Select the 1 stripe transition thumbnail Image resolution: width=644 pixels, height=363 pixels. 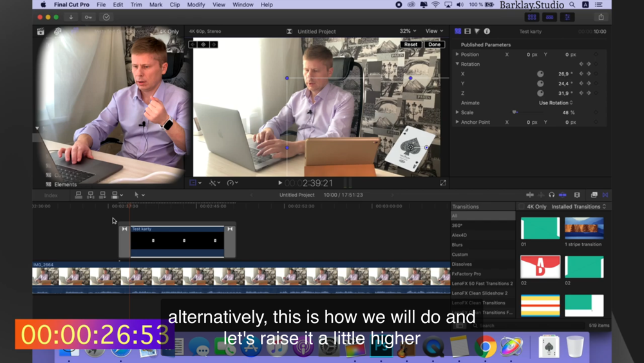[584, 228]
